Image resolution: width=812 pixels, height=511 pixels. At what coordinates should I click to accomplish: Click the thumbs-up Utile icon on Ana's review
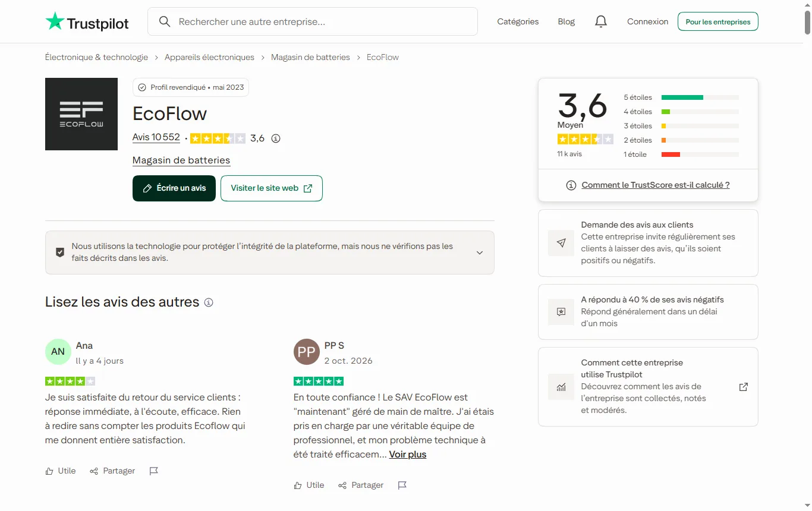[x=49, y=471]
